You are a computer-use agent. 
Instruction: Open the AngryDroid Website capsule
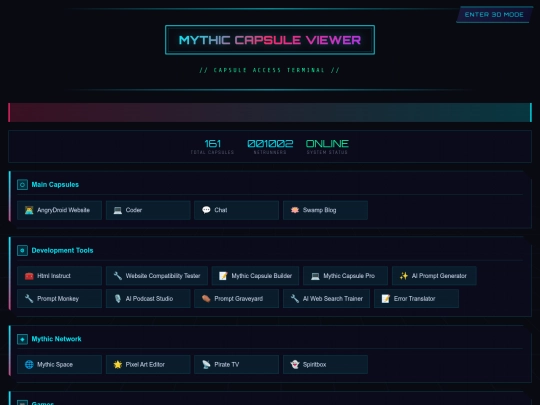tap(59, 210)
